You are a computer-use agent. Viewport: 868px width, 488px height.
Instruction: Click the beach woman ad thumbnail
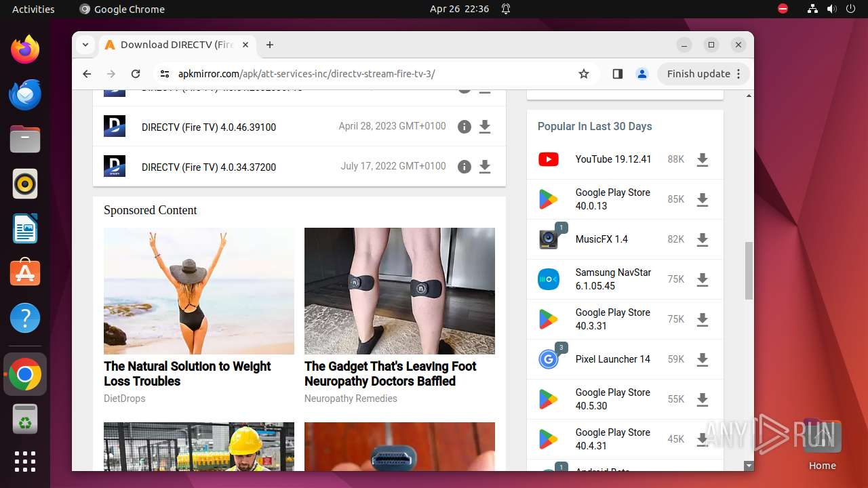[x=199, y=291]
